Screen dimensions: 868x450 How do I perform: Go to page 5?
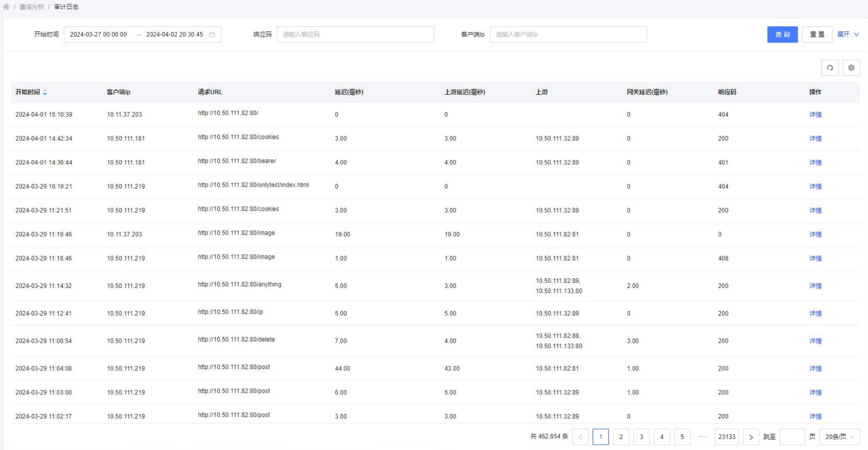pos(682,437)
